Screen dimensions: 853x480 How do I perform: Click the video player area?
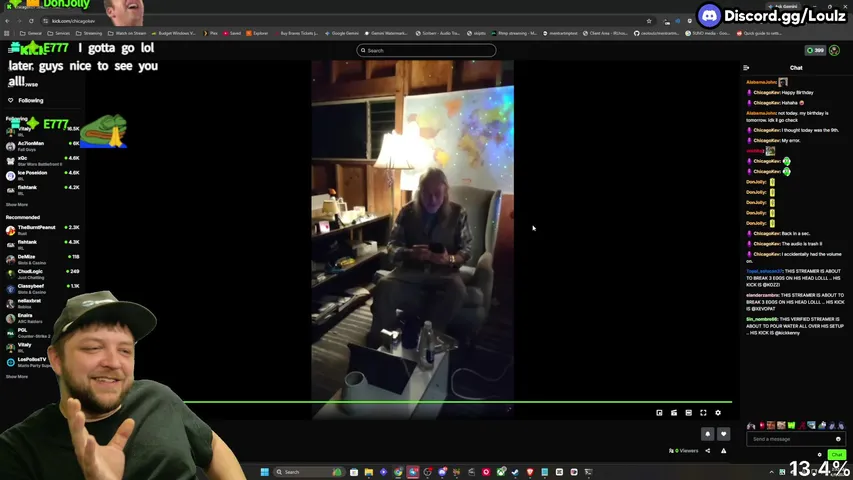pos(412,239)
